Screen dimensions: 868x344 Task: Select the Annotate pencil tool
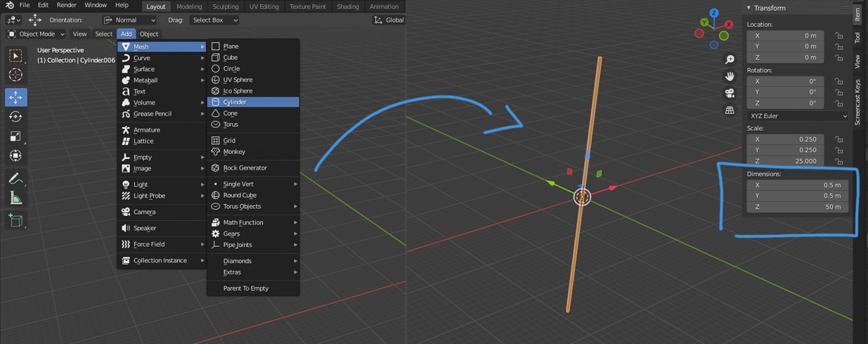pyautogui.click(x=15, y=179)
